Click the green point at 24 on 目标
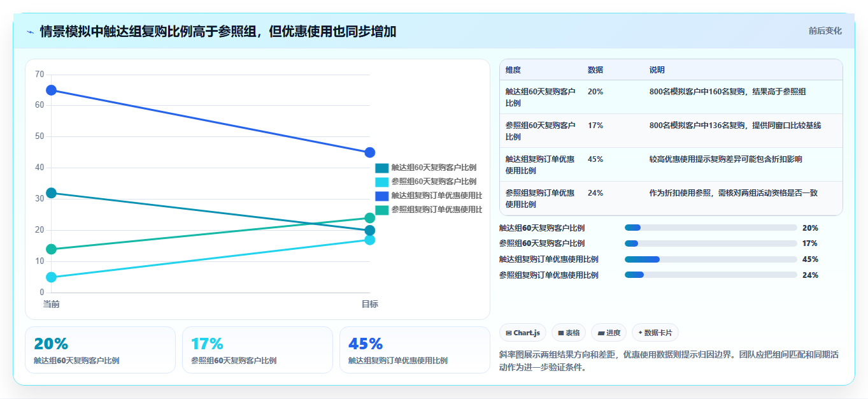Screen dimensions: 868x399 pyautogui.click(x=370, y=218)
